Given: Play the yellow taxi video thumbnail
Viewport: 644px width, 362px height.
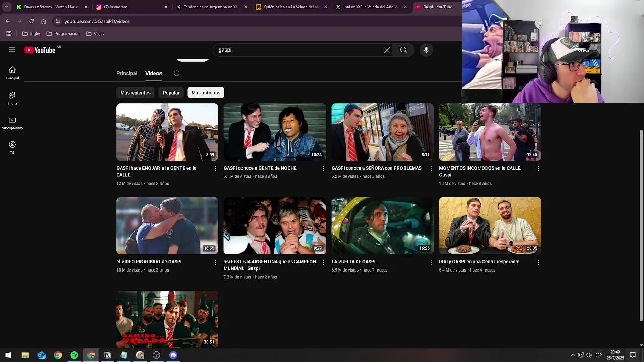Looking at the screenshot, I should [382, 225].
